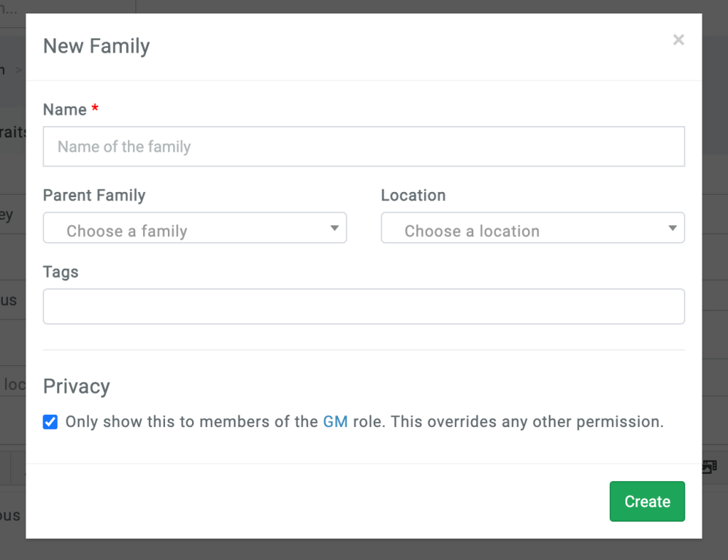Click the X icon to dismiss the dialog
This screenshot has width=728, height=560.
pos(677,39)
